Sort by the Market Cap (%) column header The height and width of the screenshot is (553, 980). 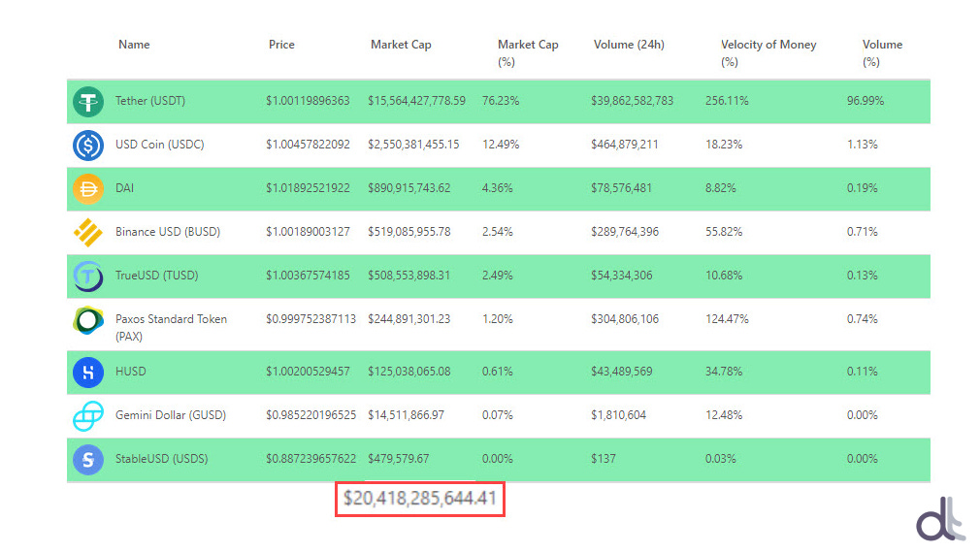coord(528,53)
